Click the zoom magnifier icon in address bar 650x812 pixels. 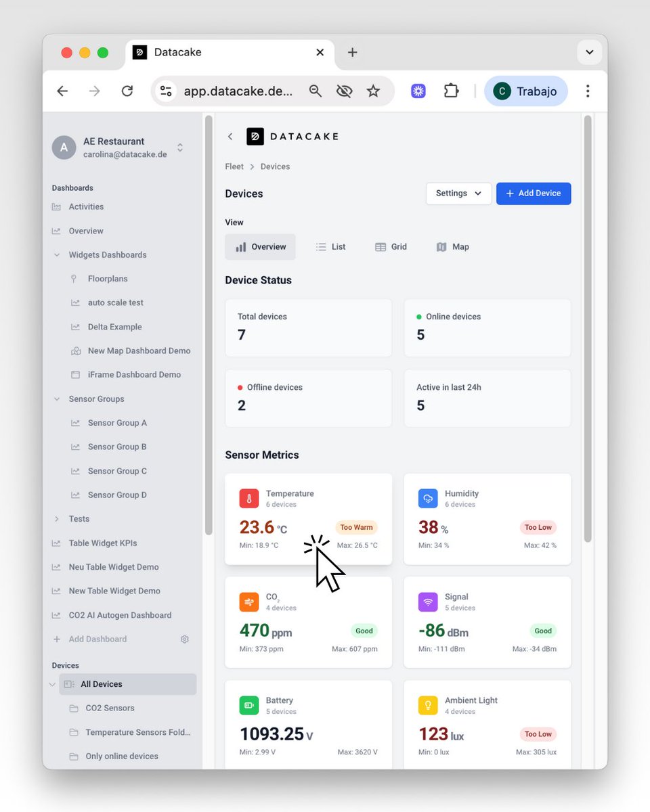click(315, 91)
